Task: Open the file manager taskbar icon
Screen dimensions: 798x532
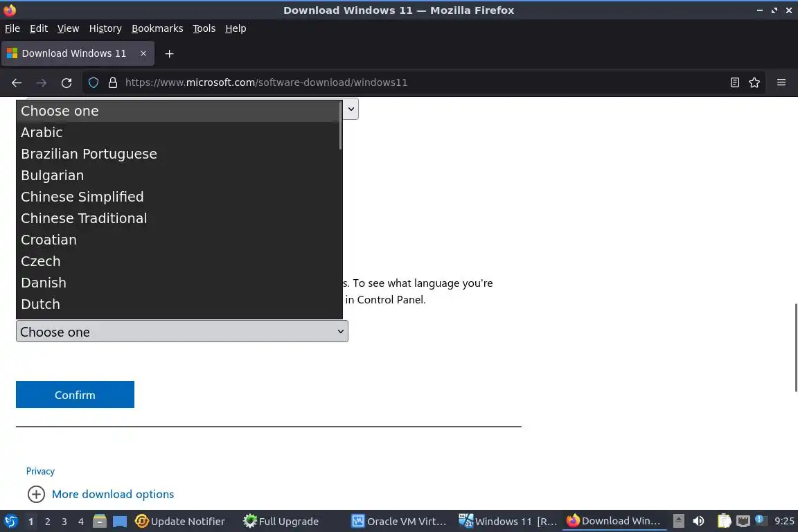Action: [x=100, y=521]
